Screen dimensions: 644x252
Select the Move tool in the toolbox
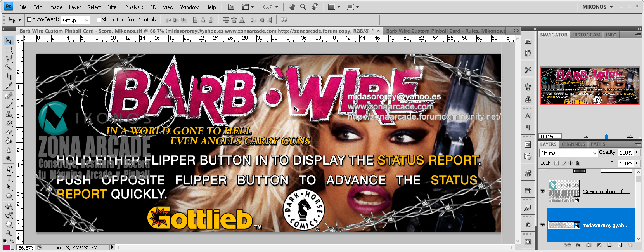click(x=9, y=41)
